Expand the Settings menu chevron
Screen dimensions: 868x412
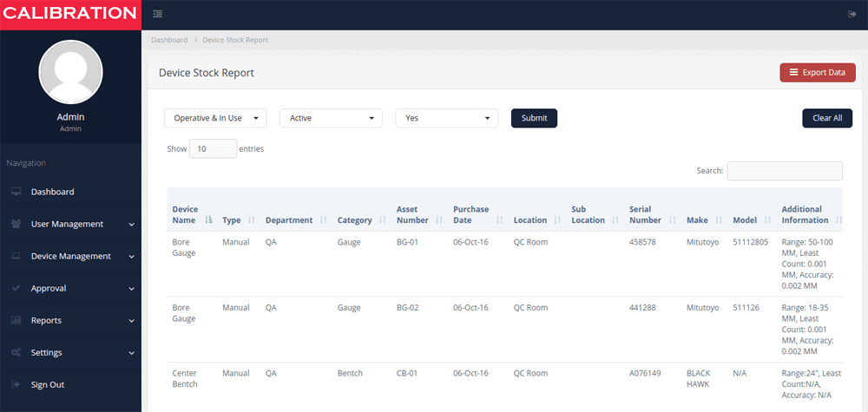pos(131,353)
